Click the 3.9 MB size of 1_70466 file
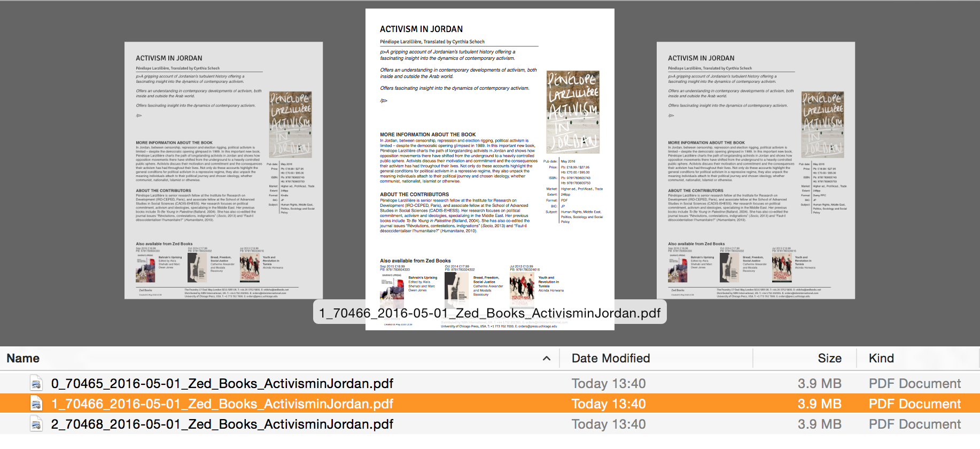The image size is (980, 449). click(x=820, y=404)
